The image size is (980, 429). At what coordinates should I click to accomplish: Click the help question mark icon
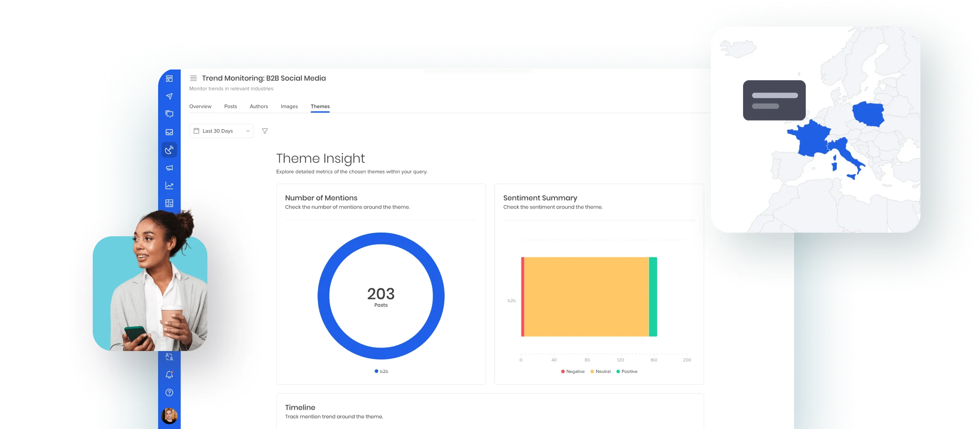coord(169,393)
